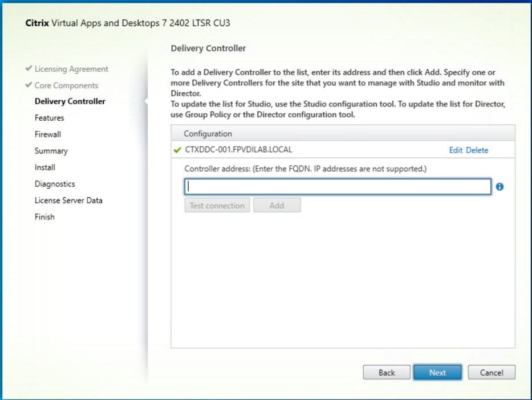Select License Server Data step
This screenshot has width=532, height=400.
[x=68, y=201]
